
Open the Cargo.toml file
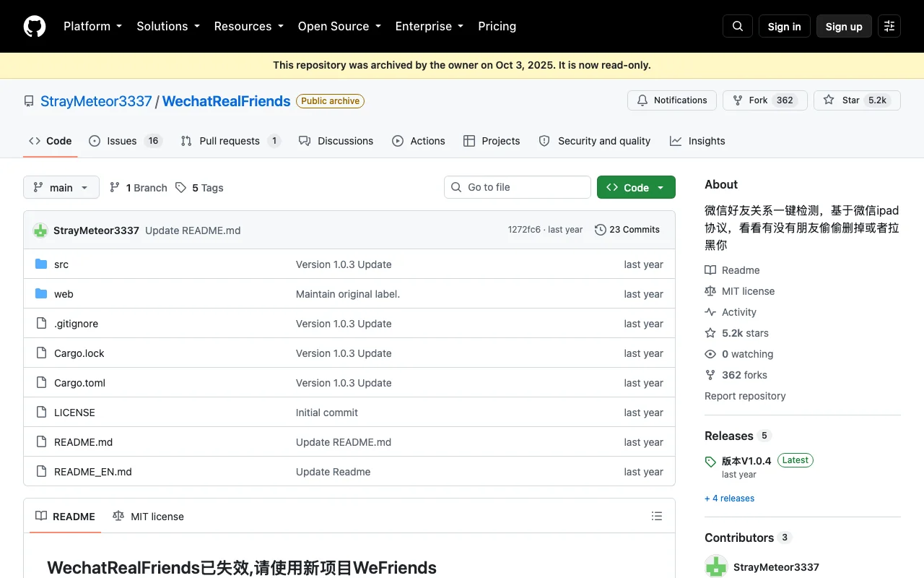pos(79,383)
